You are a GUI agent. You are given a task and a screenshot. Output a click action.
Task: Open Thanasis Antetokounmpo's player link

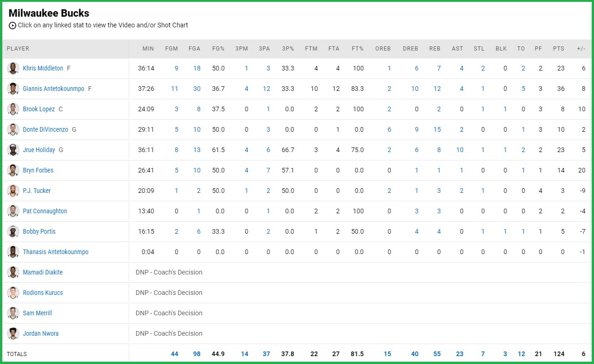[56, 252]
